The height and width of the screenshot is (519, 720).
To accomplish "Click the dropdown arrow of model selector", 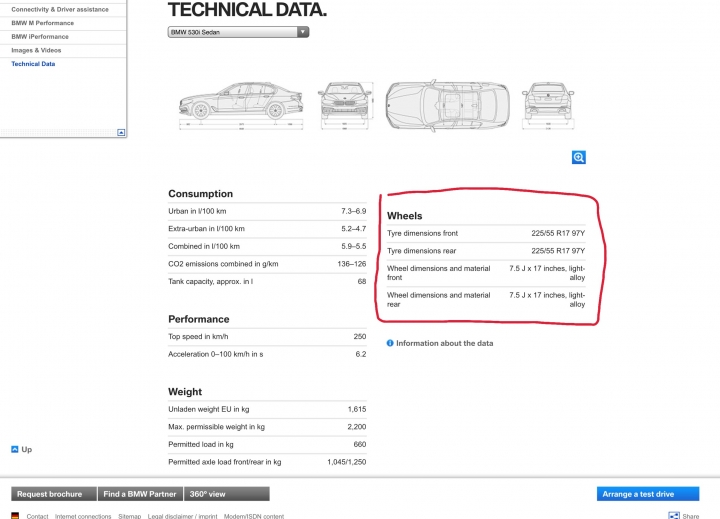I will (303, 32).
